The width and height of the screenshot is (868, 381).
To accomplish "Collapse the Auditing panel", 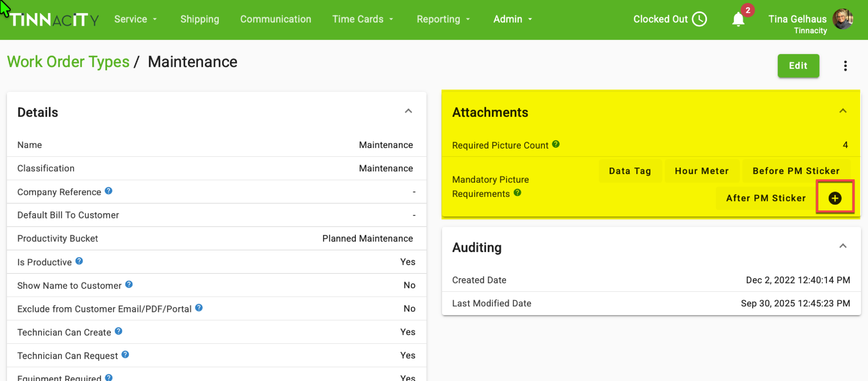I will [x=842, y=246].
